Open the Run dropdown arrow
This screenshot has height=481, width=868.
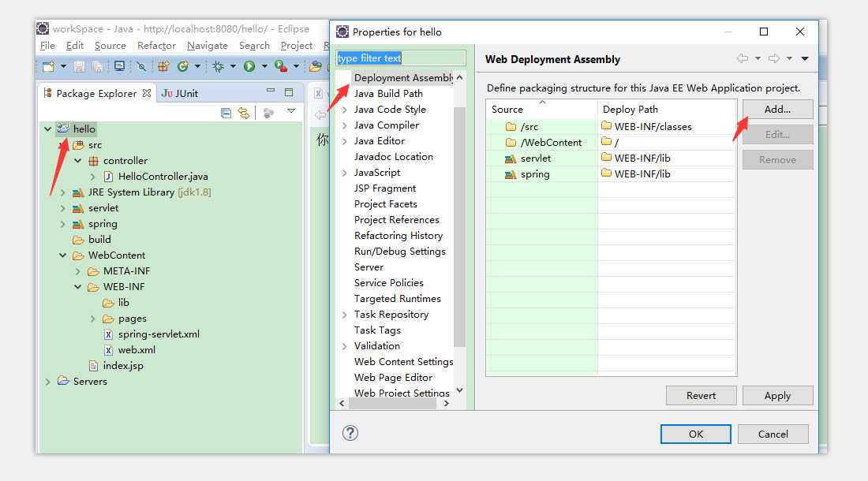point(264,66)
